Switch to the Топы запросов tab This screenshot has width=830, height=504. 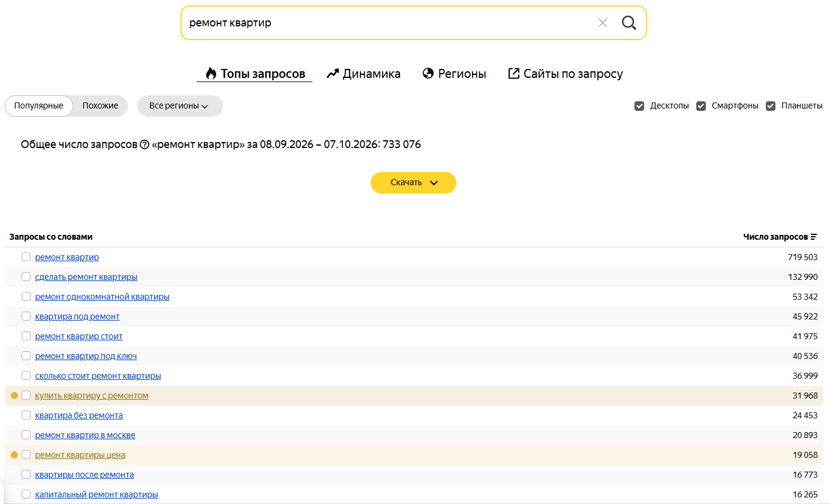(255, 74)
